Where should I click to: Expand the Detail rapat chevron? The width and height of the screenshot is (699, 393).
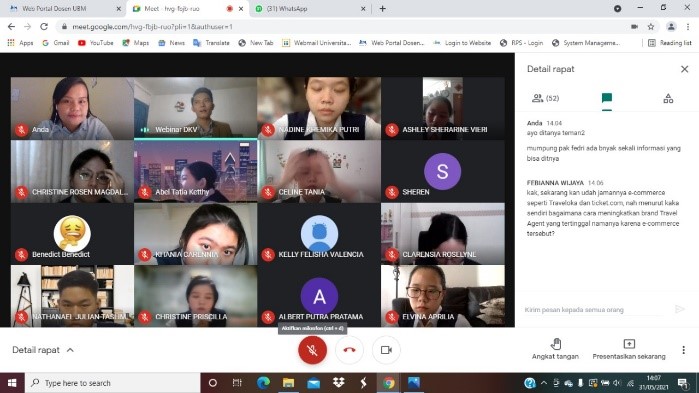[x=70, y=350]
